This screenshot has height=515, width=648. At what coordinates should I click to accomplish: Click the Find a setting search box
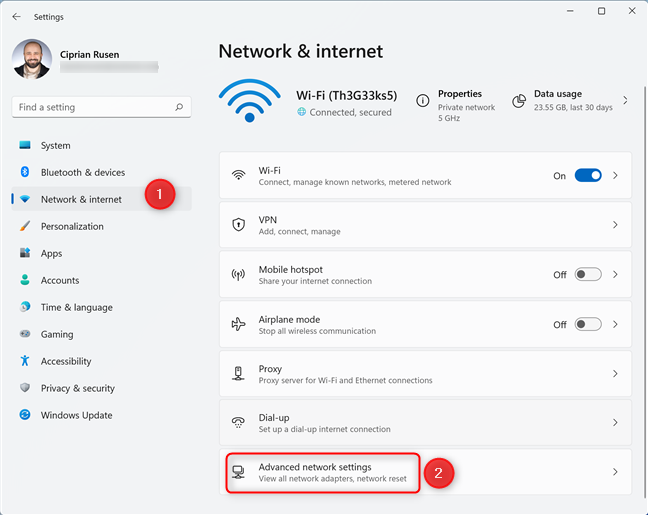pos(101,107)
